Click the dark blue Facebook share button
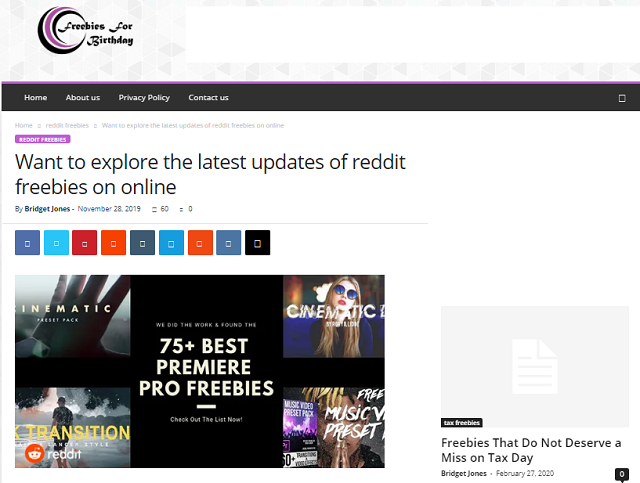Viewport: 640px width, 483px height. coord(27,243)
